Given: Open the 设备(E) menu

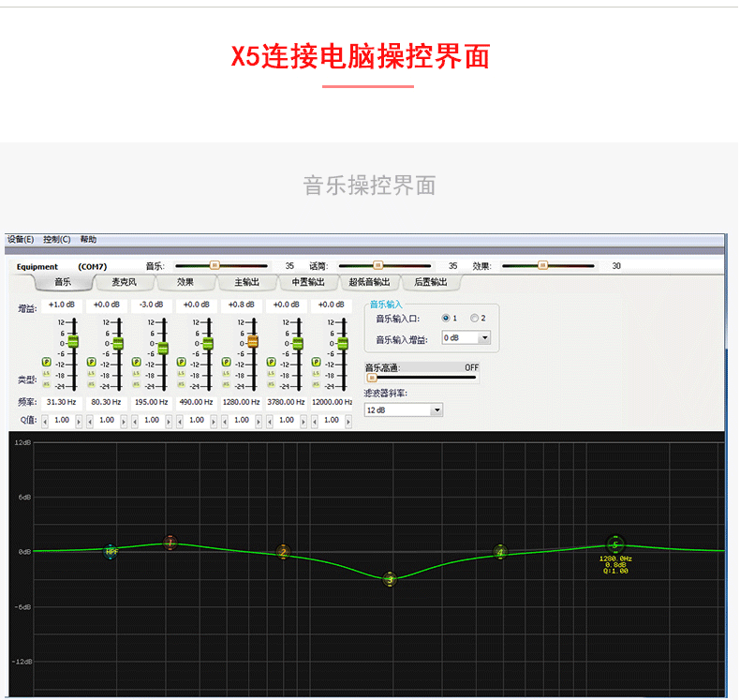Looking at the screenshot, I should tap(21, 239).
